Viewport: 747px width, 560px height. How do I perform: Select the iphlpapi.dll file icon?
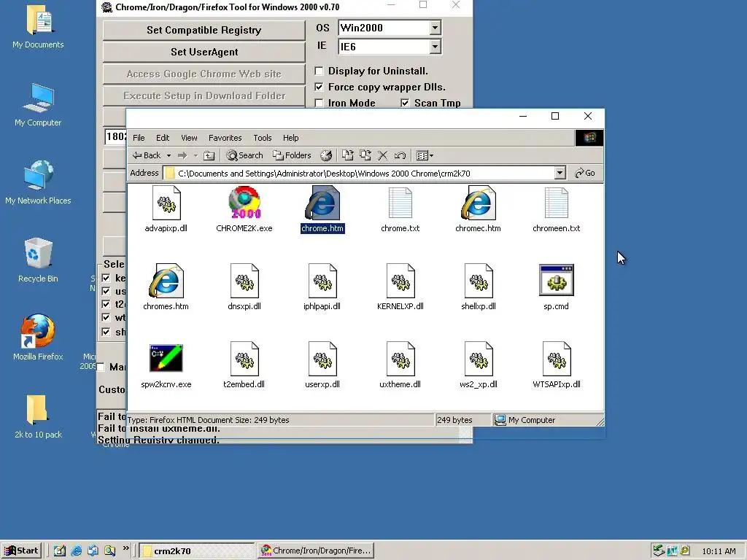(x=322, y=281)
